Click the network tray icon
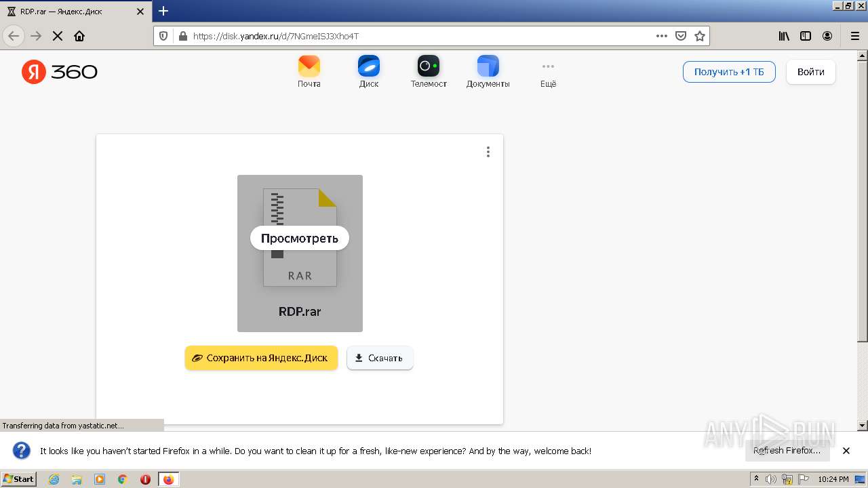 pyautogui.click(x=787, y=479)
